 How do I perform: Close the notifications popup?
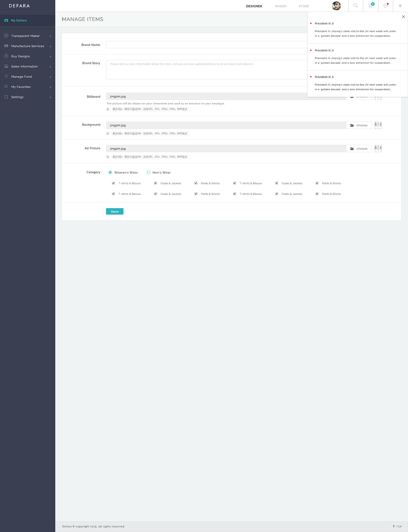coord(403,17)
